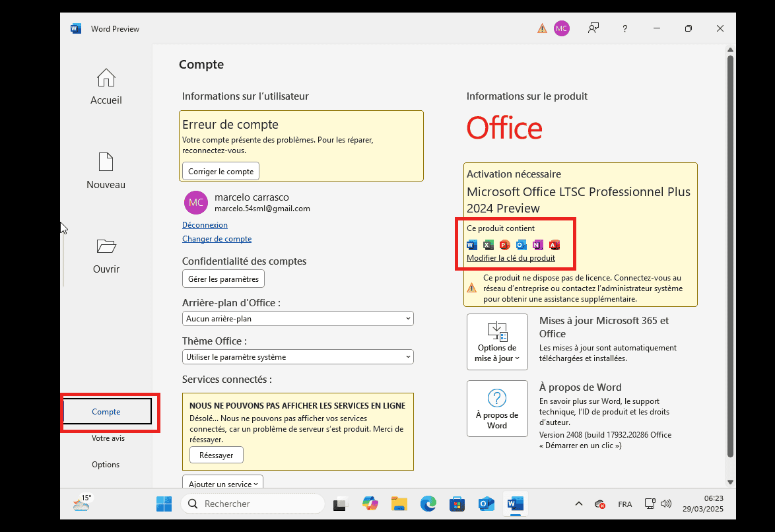This screenshot has height=532, width=775.
Task: Open Options in the left sidebar
Action: click(x=106, y=465)
